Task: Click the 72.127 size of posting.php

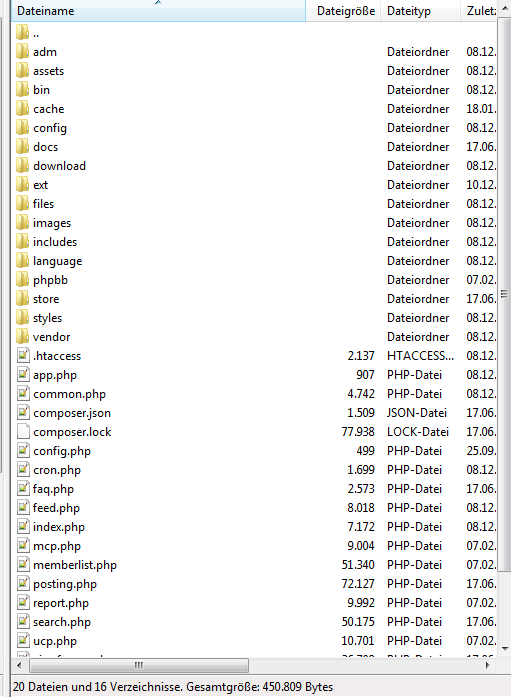Action: click(x=358, y=584)
